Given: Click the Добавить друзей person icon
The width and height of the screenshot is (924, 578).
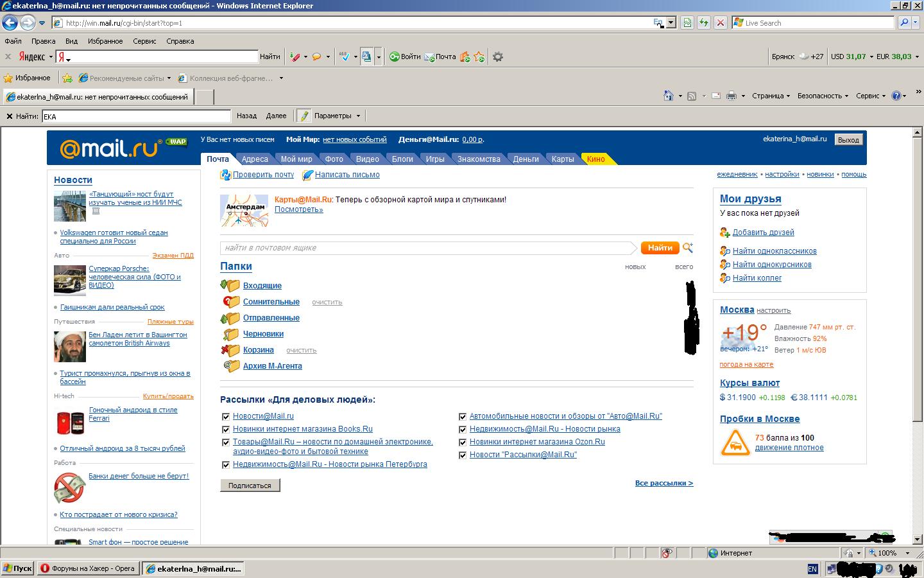Looking at the screenshot, I should 725,232.
